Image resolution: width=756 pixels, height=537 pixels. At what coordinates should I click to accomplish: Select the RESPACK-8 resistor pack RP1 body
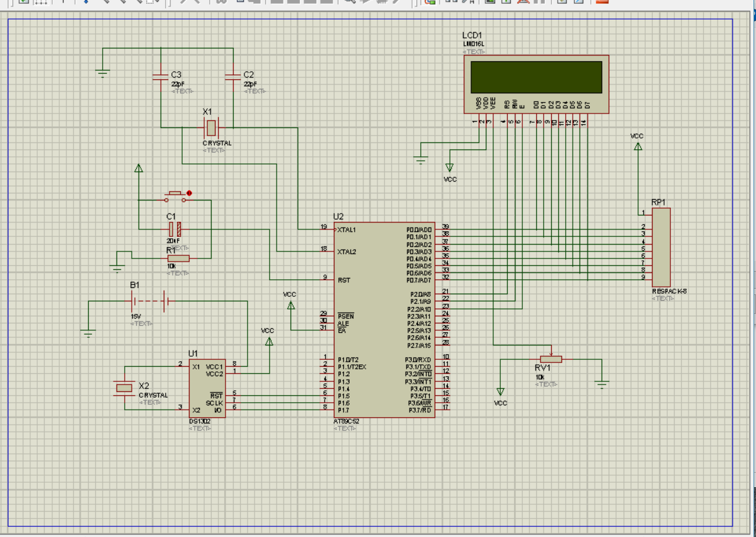[x=661, y=246]
